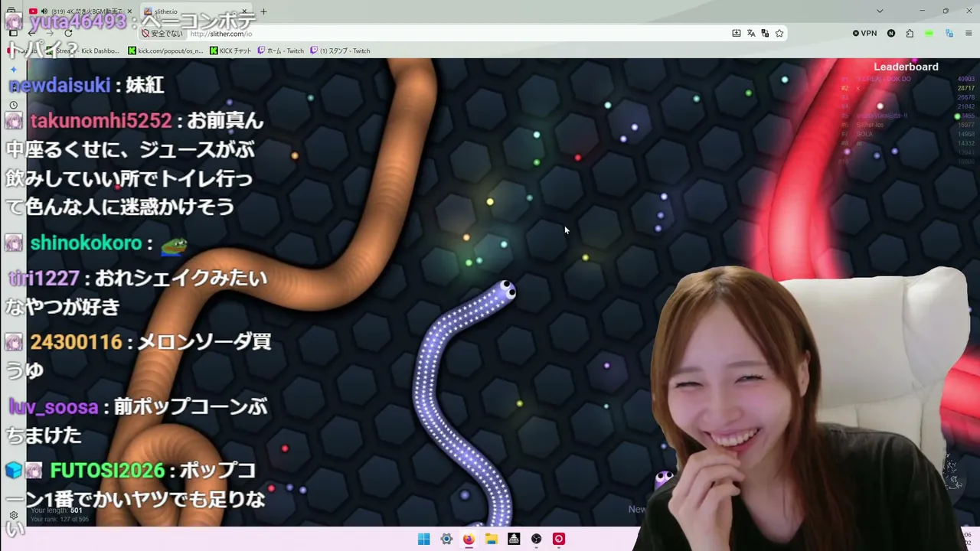Click username tiri1227 in chat
Viewport: 980px width, 551px height.
[x=44, y=278]
